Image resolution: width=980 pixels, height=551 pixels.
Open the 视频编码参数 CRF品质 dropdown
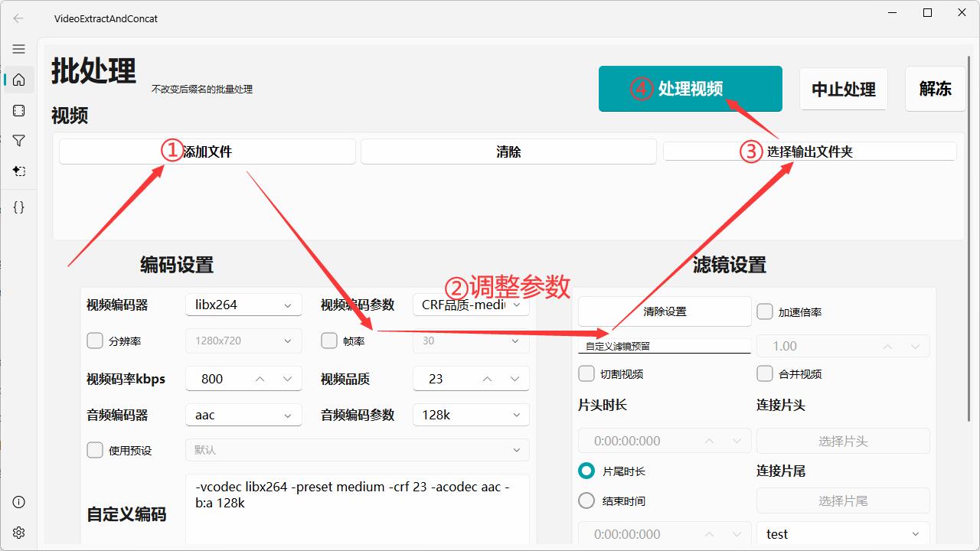click(x=471, y=305)
